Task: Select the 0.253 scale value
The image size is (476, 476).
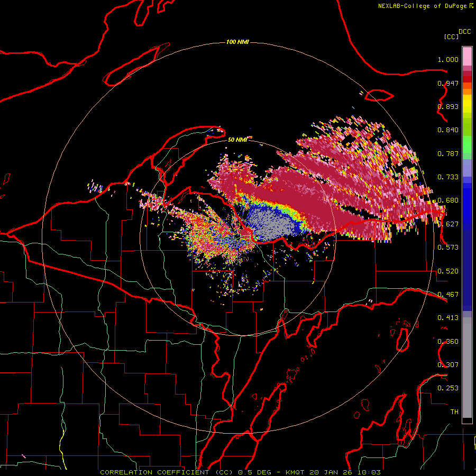Action: click(448, 388)
